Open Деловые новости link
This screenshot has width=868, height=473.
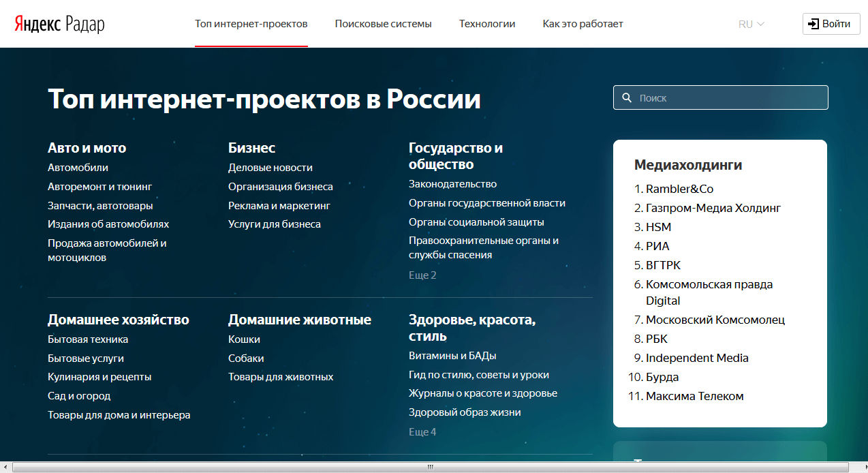click(x=270, y=168)
